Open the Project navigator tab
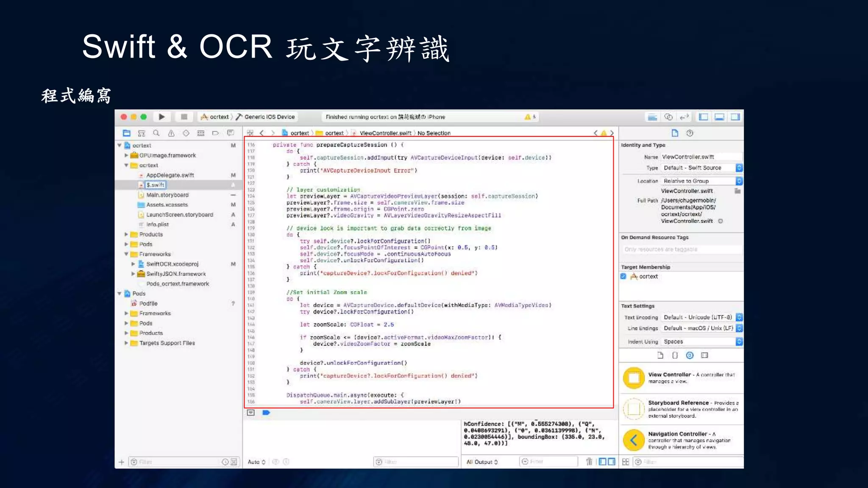 pyautogui.click(x=126, y=133)
